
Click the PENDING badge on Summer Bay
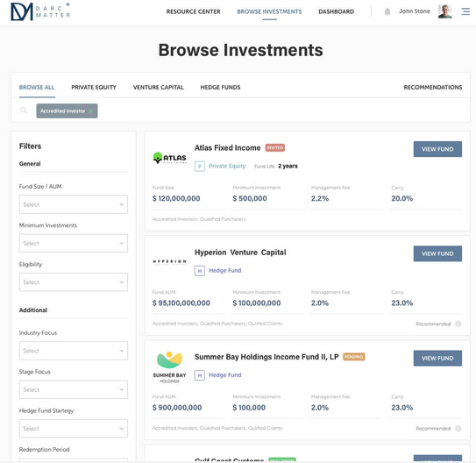pos(353,357)
